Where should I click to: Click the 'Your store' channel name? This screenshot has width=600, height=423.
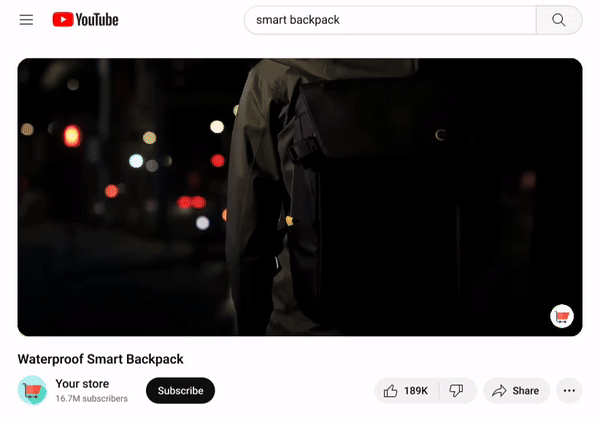pos(82,384)
